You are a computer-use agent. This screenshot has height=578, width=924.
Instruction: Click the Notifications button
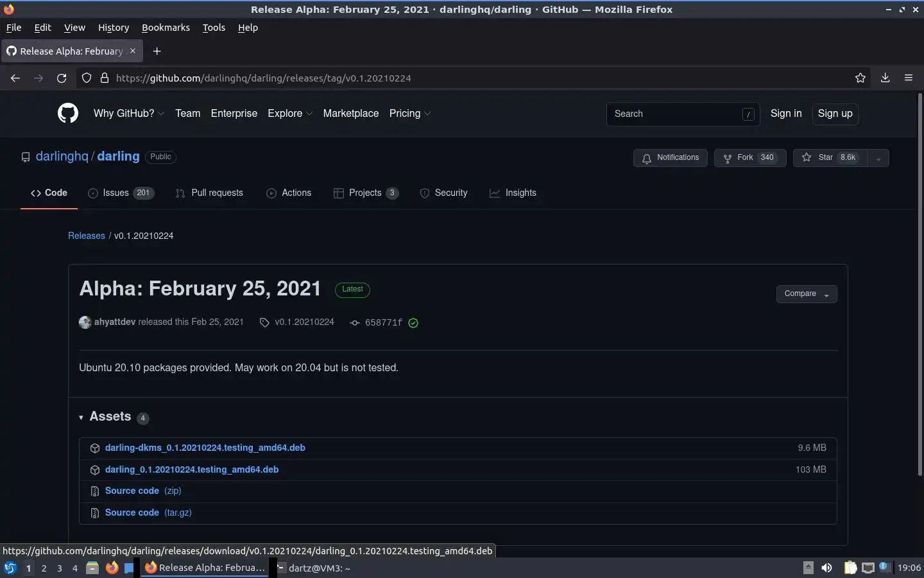[671, 158]
